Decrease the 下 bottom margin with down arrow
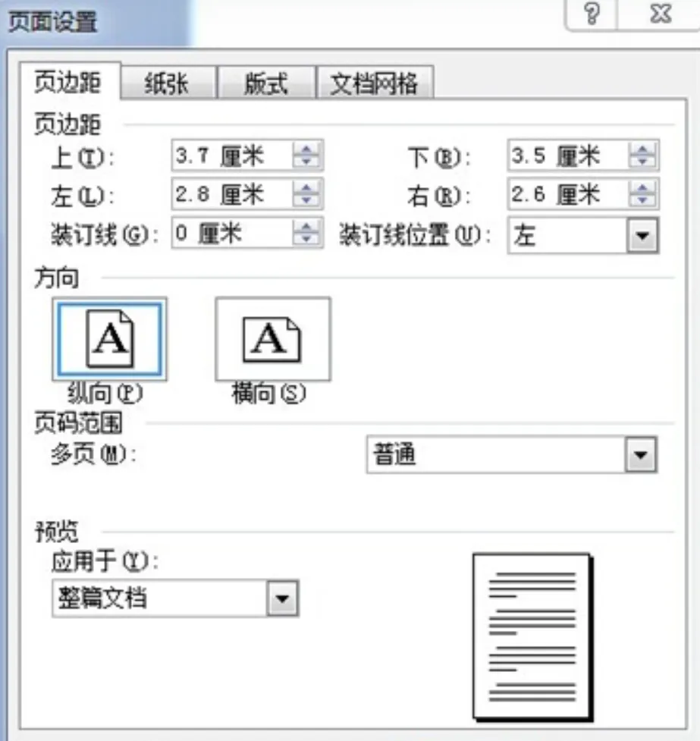The height and width of the screenshot is (741, 700). tap(642, 160)
